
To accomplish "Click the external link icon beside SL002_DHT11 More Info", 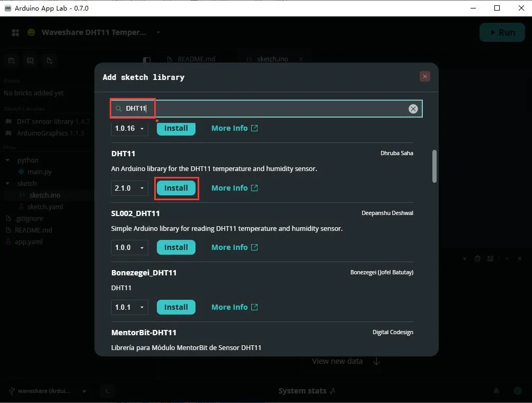I will point(254,247).
